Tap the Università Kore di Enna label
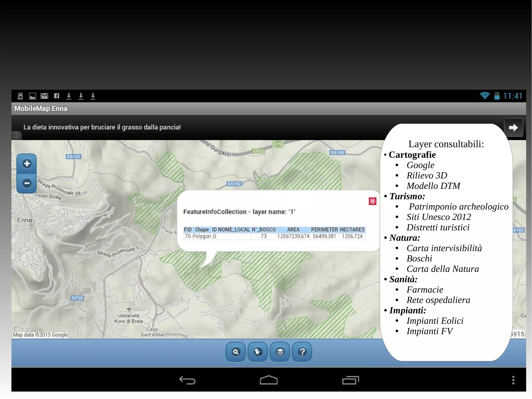The height and width of the screenshot is (399, 532). (129, 318)
